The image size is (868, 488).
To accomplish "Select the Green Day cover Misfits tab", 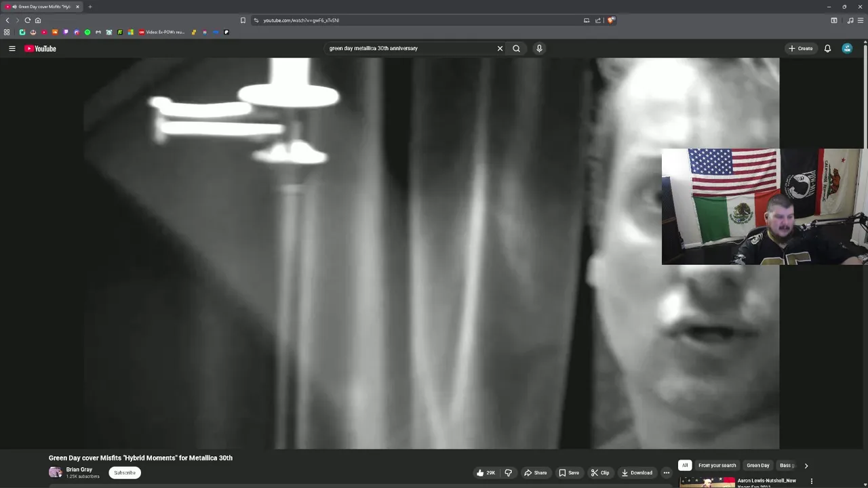I will coord(41,7).
